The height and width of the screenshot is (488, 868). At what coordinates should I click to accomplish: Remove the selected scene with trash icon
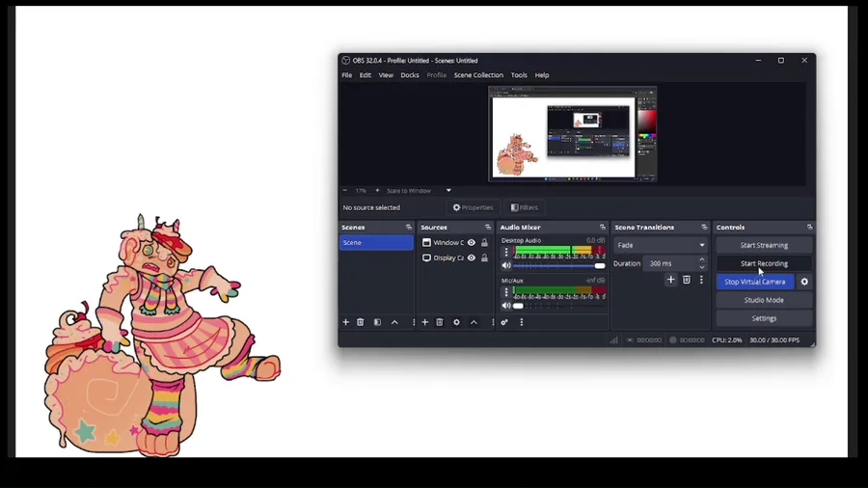[361, 322]
